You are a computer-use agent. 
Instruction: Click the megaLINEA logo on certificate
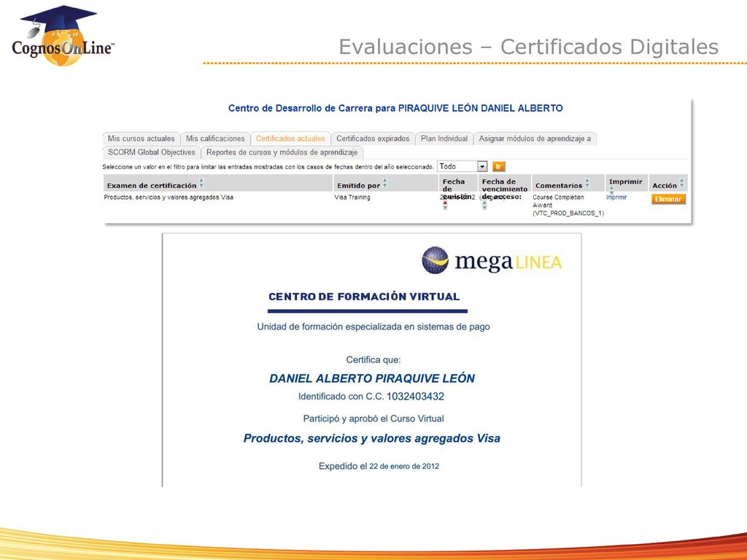point(492,261)
